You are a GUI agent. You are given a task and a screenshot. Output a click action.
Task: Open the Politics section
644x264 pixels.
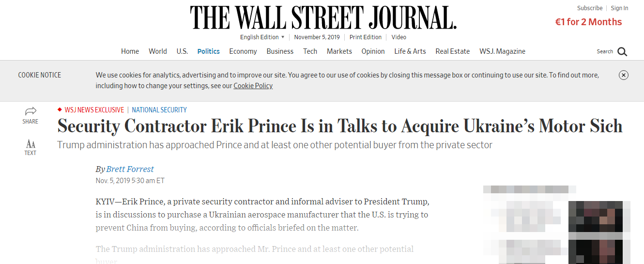point(208,51)
